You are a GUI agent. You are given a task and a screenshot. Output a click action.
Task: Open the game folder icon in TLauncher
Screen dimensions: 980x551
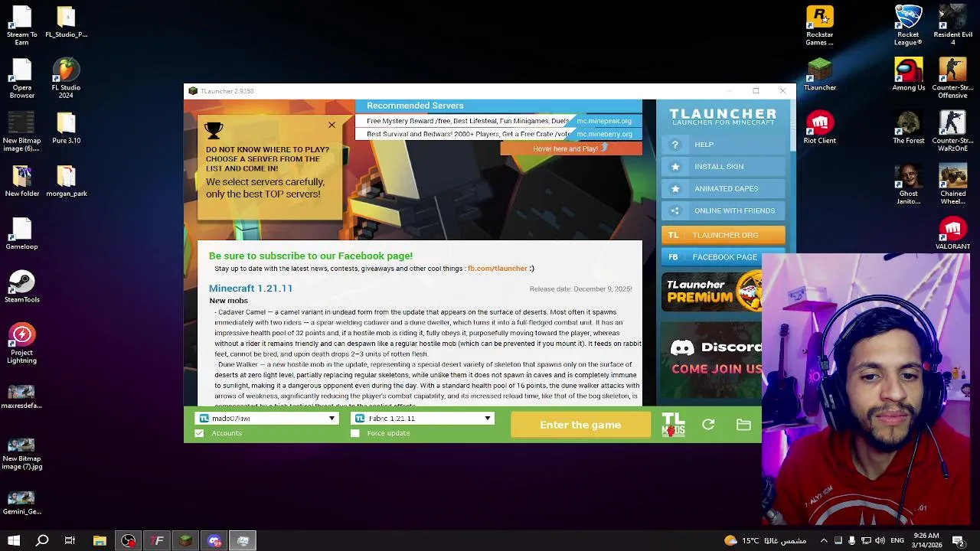(743, 425)
